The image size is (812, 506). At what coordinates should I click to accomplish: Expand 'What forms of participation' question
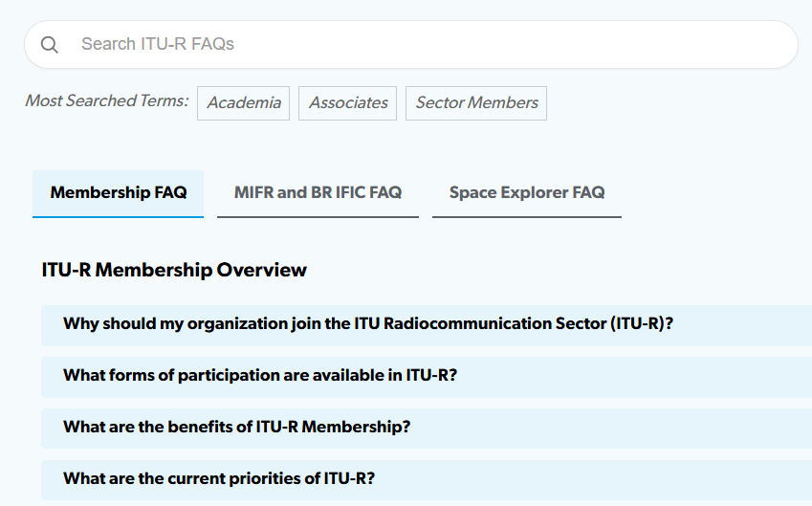(260, 376)
